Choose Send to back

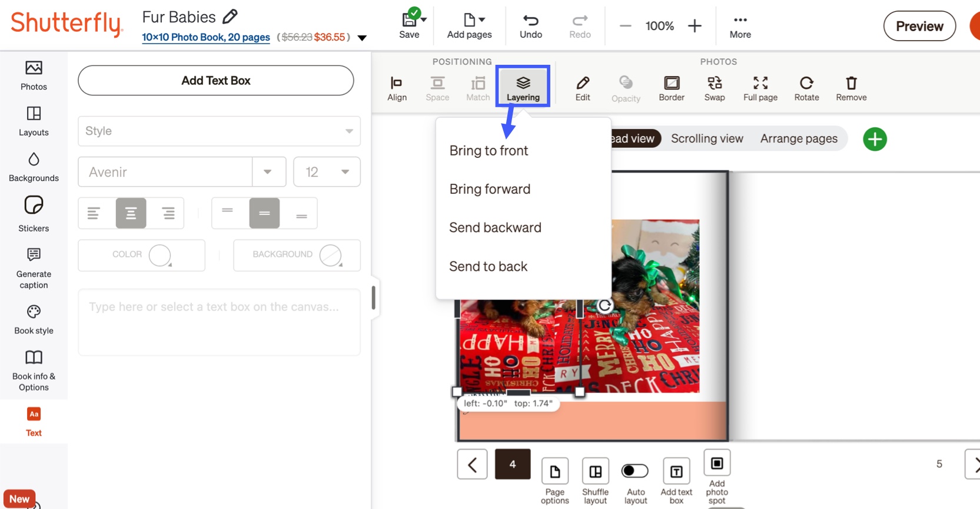pyautogui.click(x=488, y=266)
